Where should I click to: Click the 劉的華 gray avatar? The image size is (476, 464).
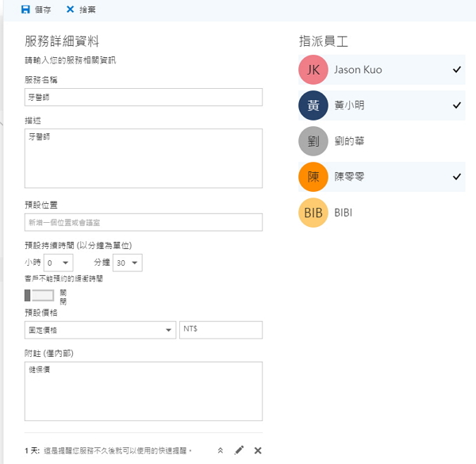(x=313, y=141)
